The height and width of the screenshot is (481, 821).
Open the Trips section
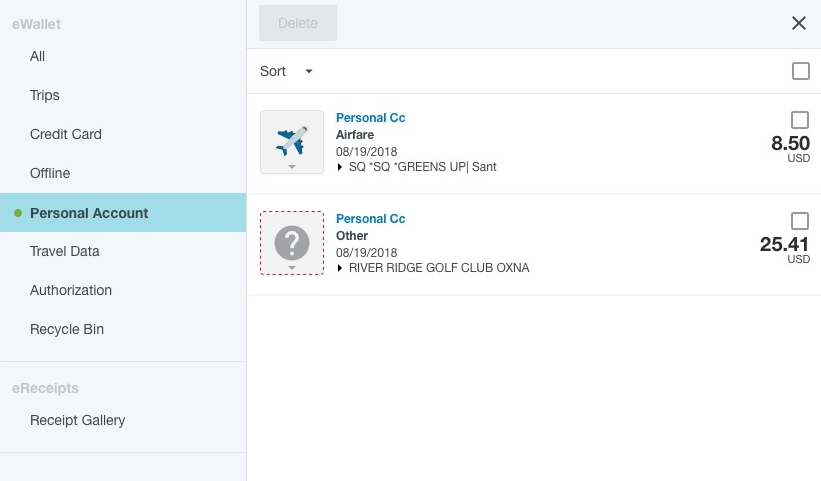(x=45, y=95)
